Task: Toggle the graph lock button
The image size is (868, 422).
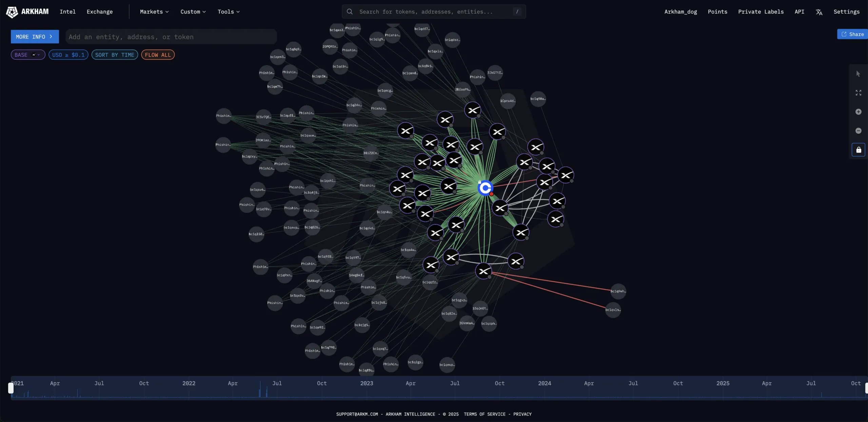Action: [x=858, y=150]
